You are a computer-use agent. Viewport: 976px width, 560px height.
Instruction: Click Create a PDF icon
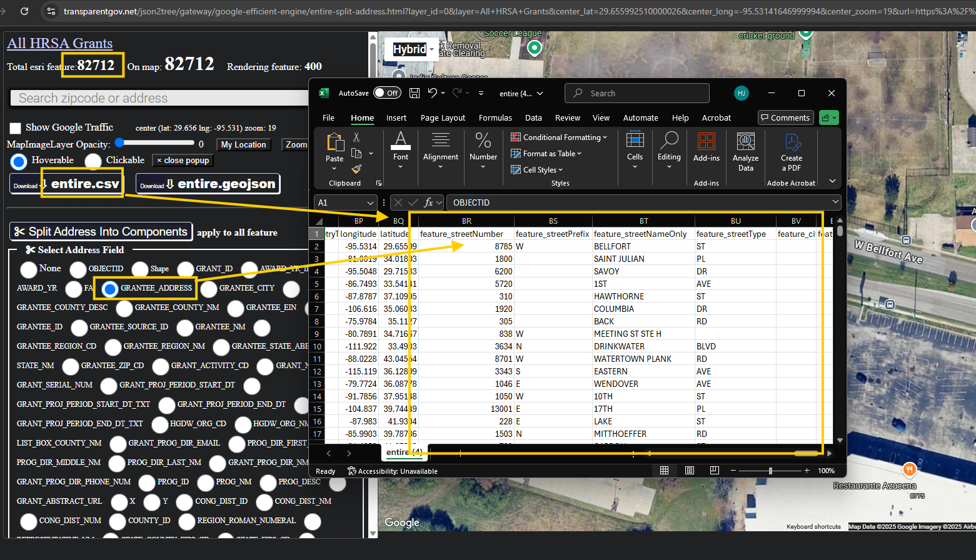click(792, 141)
